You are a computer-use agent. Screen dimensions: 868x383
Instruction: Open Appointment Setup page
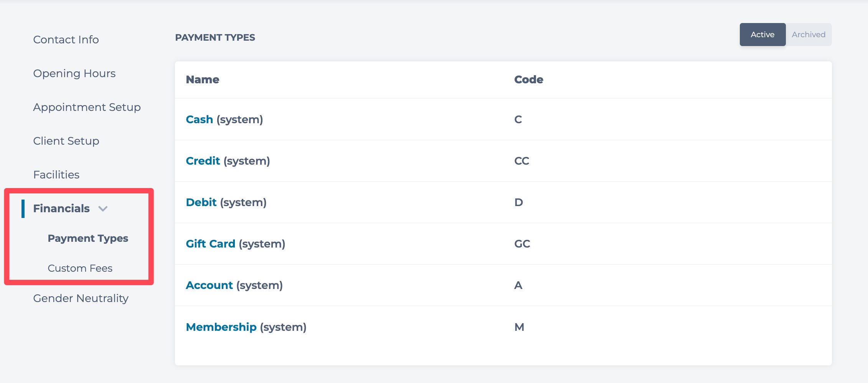(x=87, y=107)
